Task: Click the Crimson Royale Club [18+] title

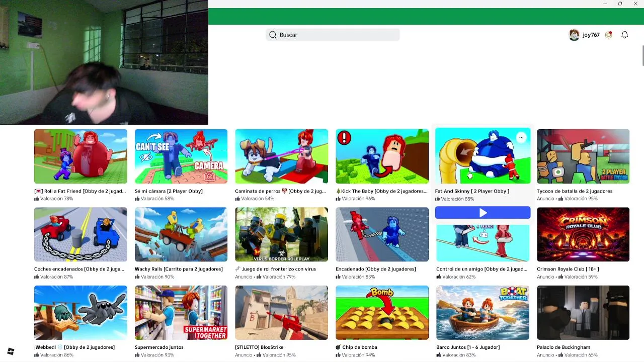Action: point(568,269)
